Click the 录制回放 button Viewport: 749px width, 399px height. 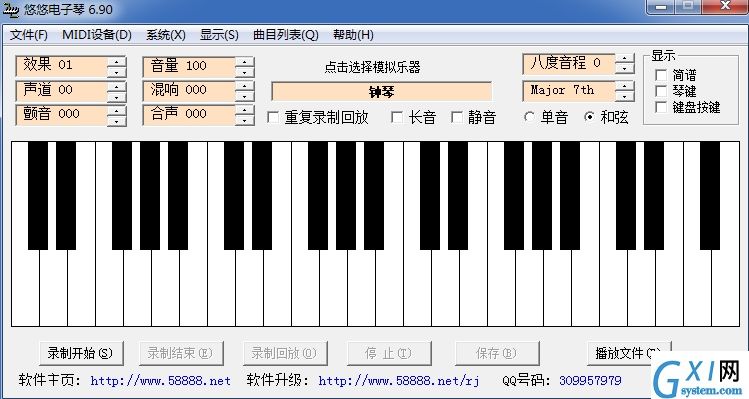pyautogui.click(x=285, y=354)
